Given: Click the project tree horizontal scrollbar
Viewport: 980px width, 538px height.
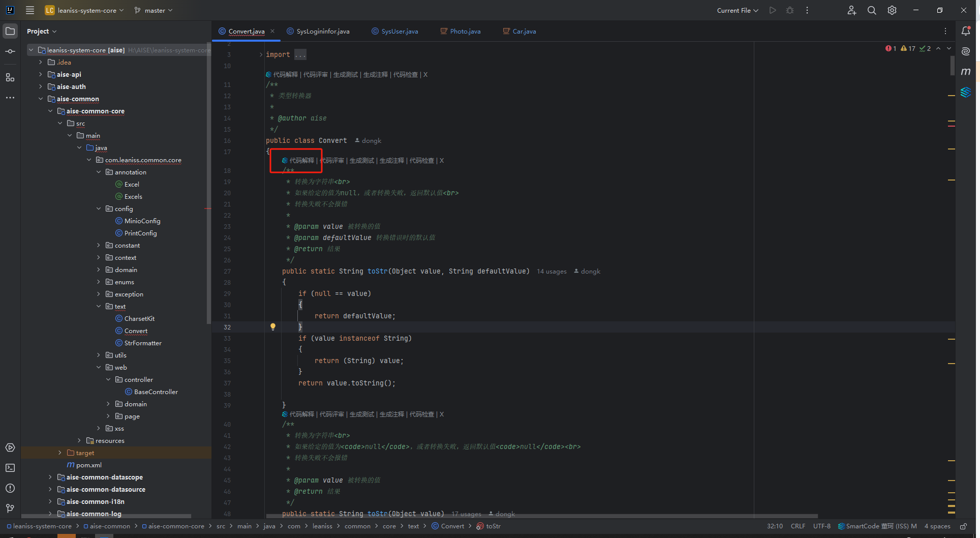Looking at the screenshot, I should click(106, 516).
